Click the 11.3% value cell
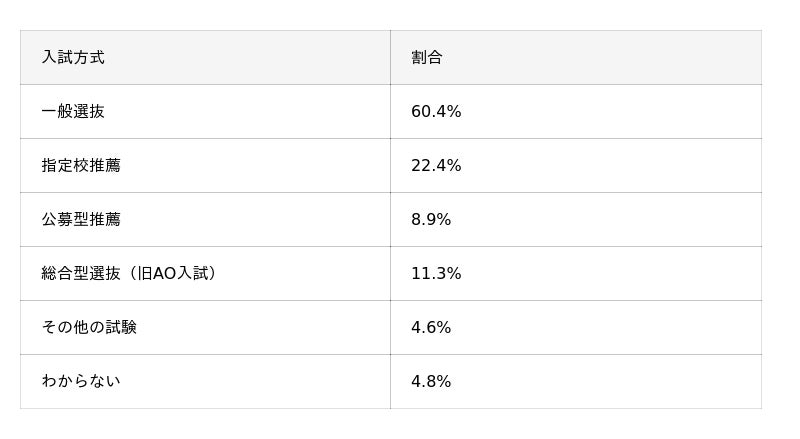800x439 pixels. tap(436, 274)
